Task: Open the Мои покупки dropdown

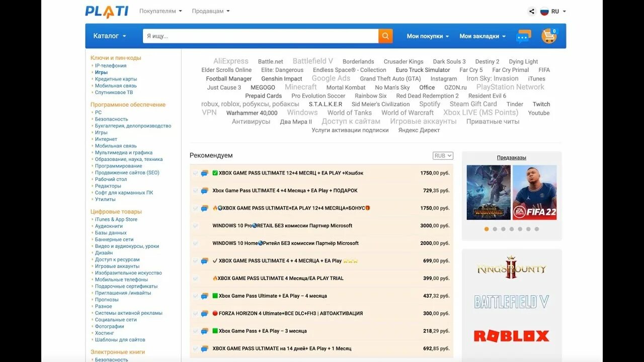Action: pyautogui.click(x=428, y=36)
